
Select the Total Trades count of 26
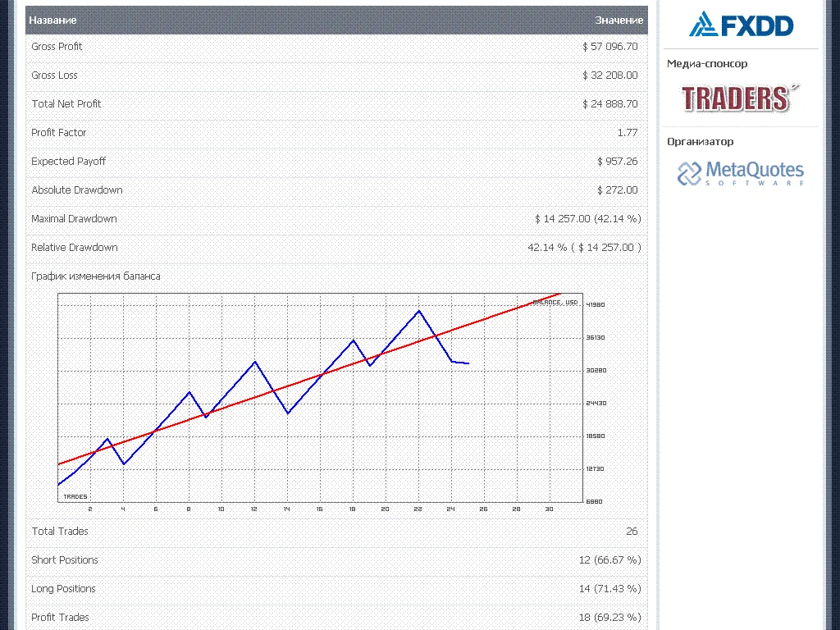click(x=632, y=531)
